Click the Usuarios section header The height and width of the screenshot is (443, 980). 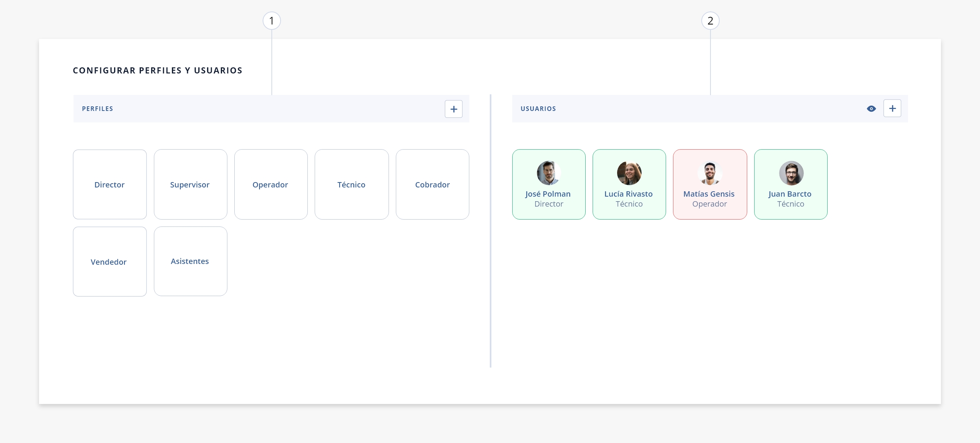[x=710, y=109]
